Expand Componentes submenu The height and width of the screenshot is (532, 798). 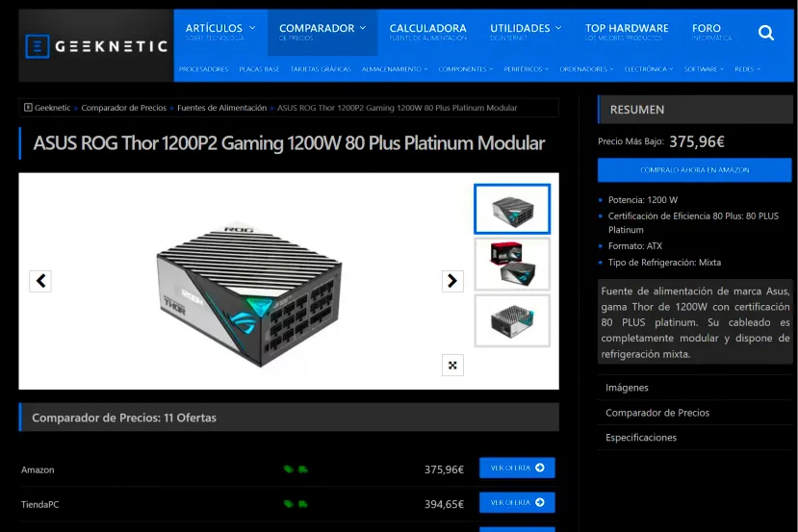pos(466,69)
